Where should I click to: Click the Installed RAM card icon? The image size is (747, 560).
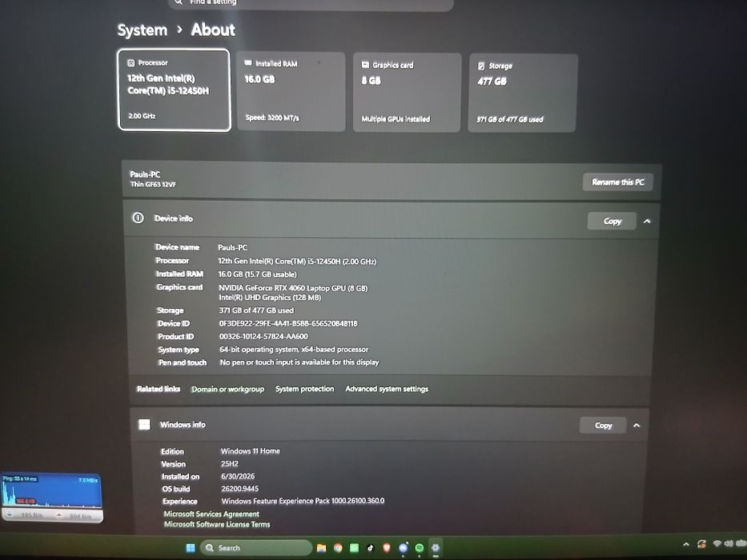pyautogui.click(x=248, y=63)
